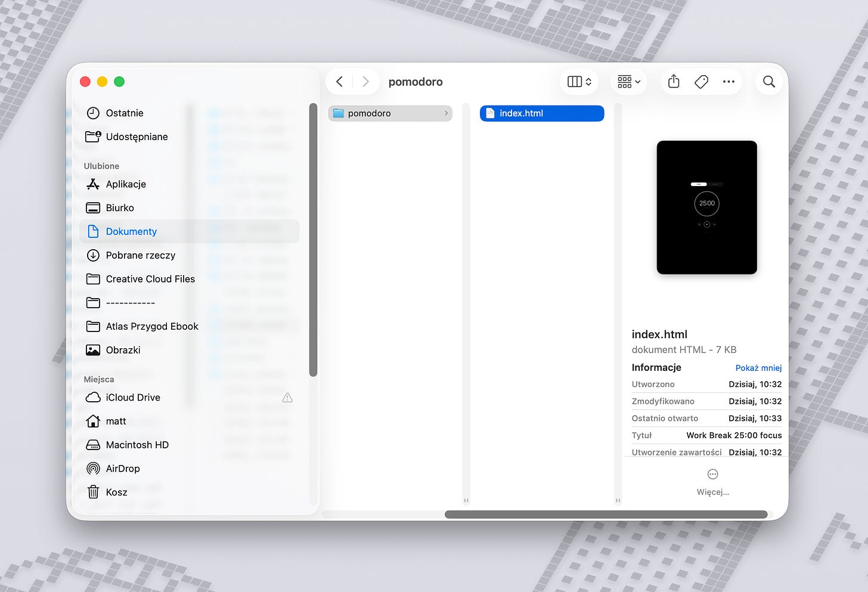Click the Ulubione section header
Screen dimensions: 868x592
[x=101, y=166]
